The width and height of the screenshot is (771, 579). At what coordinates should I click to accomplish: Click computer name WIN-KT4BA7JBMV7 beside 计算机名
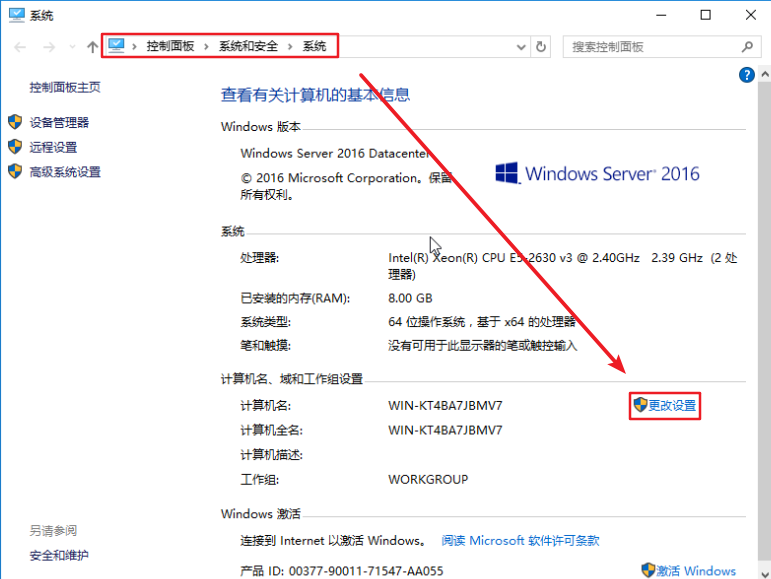[x=445, y=405]
